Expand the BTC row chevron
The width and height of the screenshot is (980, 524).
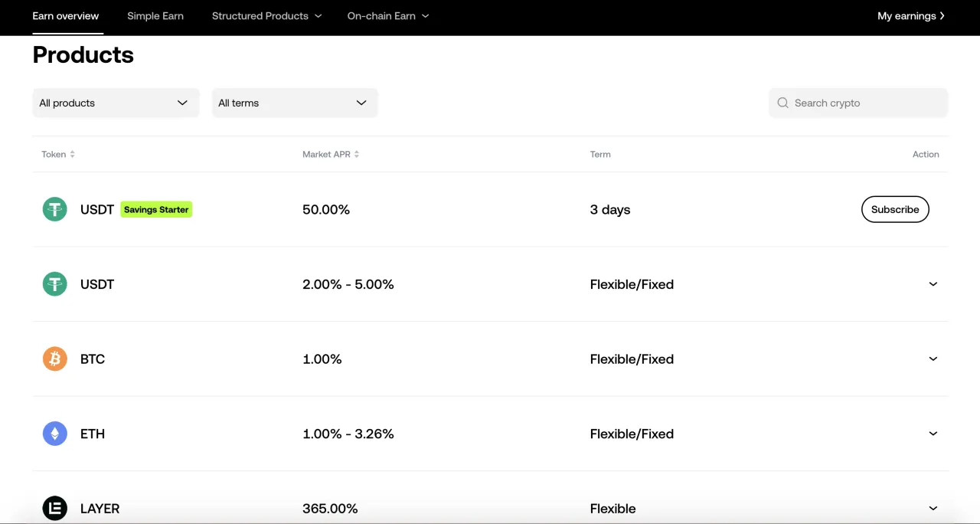[933, 359]
